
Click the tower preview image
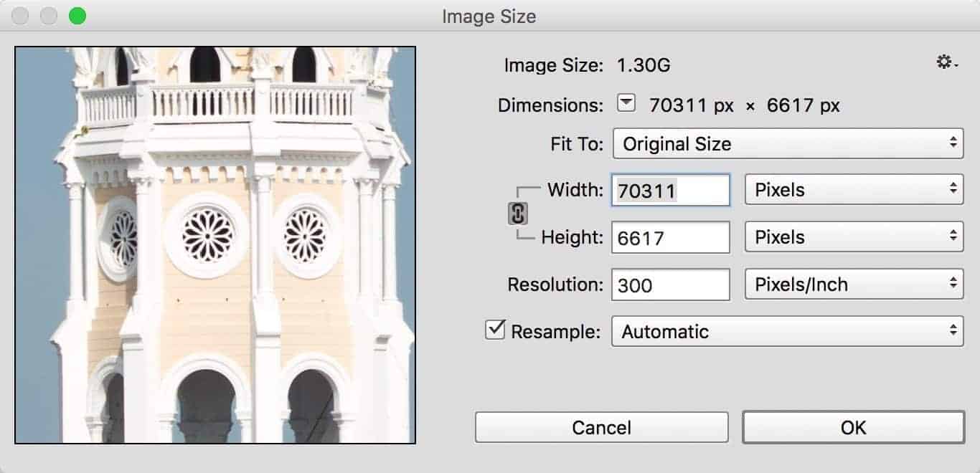coord(215,245)
